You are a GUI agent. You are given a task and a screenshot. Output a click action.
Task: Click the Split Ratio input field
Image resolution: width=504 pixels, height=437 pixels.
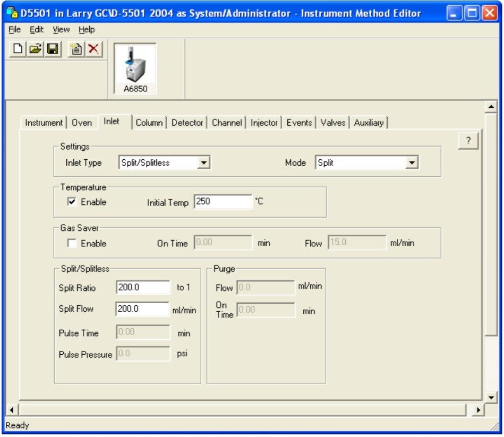pyautogui.click(x=142, y=287)
